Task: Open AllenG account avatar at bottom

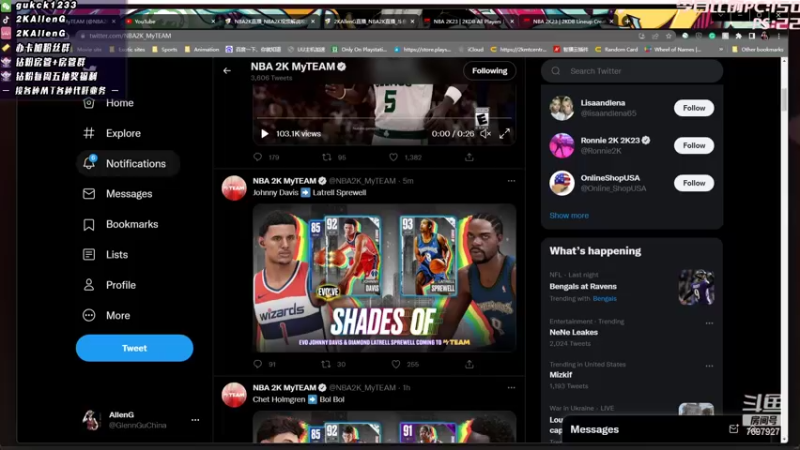Action: (91, 420)
